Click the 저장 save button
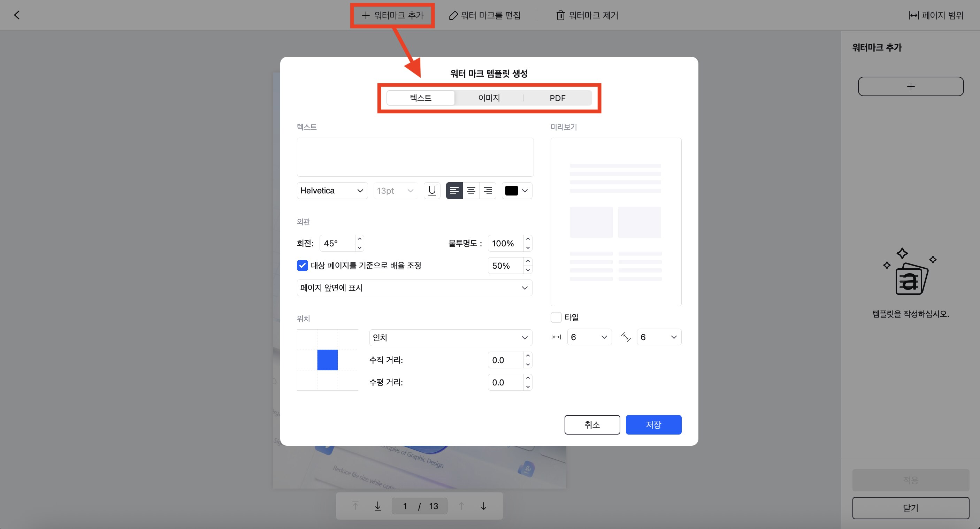This screenshot has height=529, width=980. tap(653, 424)
